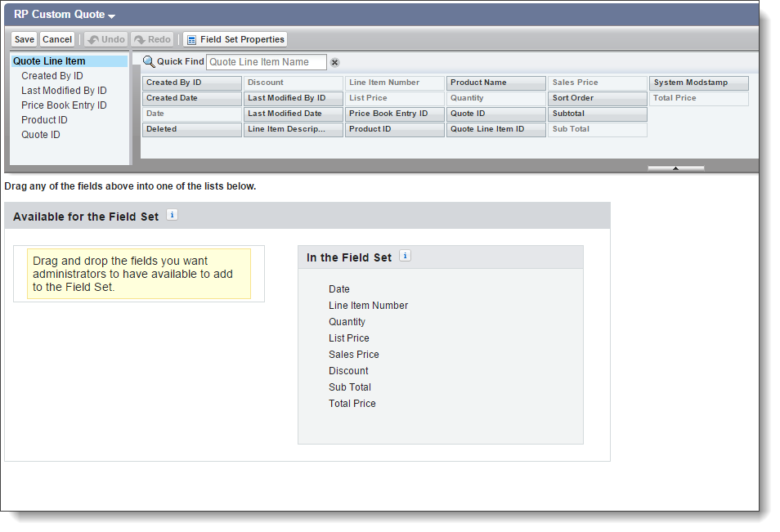Screen dimensions: 780x532
Task: Open the RP Custom Quote dropdown arrow
Action: click(x=111, y=16)
